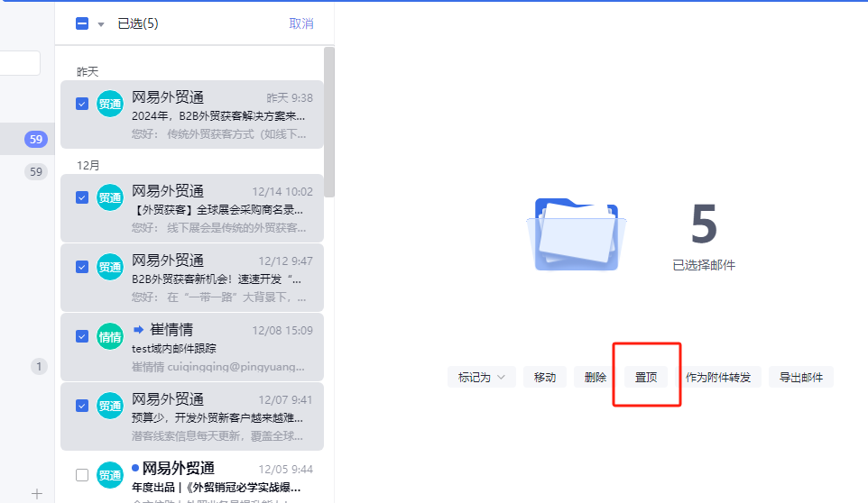Click the scrollbar thumb of the mail list
Image resolution: width=868 pixels, height=503 pixels.
click(x=328, y=122)
